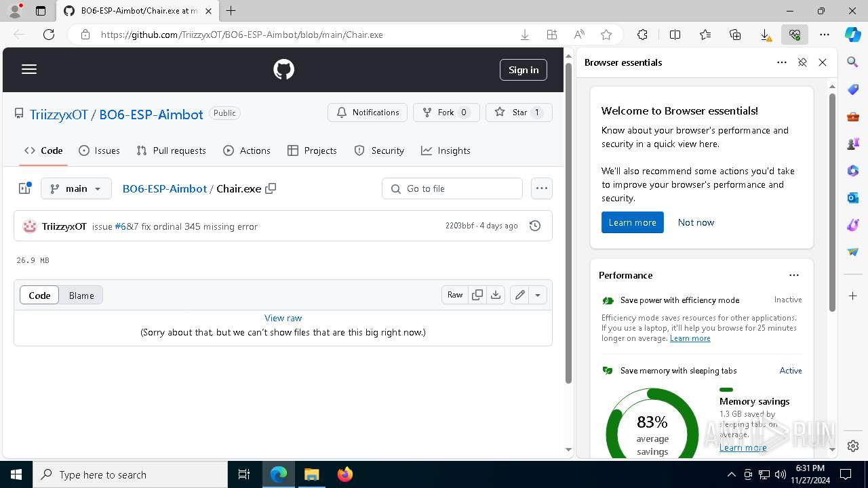The image size is (868, 488).
Task: Open the Pull requests tab
Action: [171, 150]
